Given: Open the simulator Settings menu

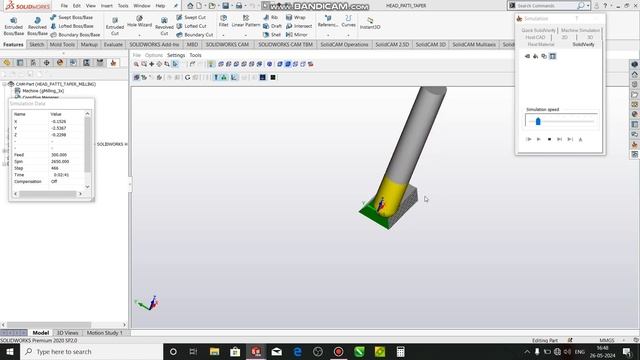Looking at the screenshot, I should (x=176, y=55).
